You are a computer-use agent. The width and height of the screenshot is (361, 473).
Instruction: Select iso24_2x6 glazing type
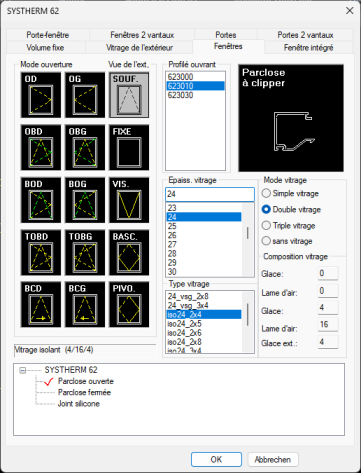204,333
